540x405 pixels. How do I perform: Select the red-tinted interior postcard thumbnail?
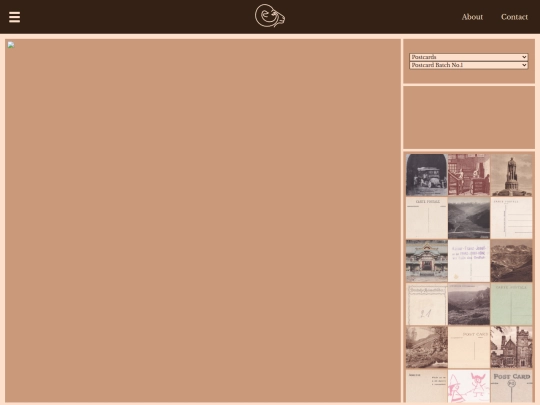tap(469, 175)
